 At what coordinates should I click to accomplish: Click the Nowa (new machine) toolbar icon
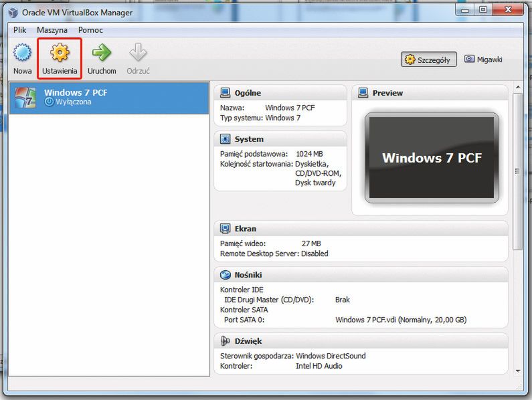coord(22,53)
